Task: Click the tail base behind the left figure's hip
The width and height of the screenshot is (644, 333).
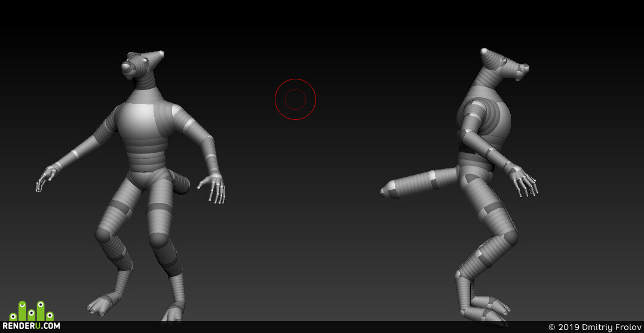Action: tap(179, 183)
